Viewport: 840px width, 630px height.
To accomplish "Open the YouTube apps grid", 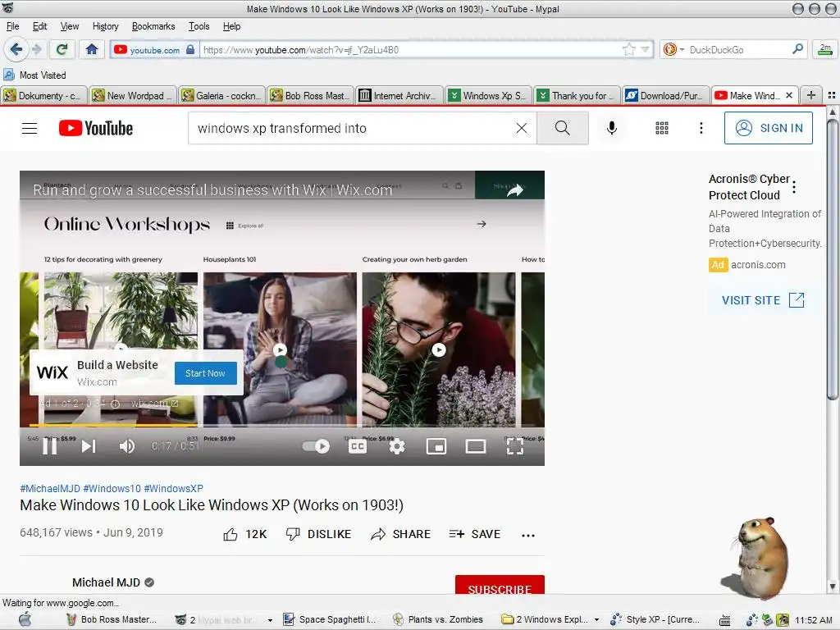I will click(662, 128).
